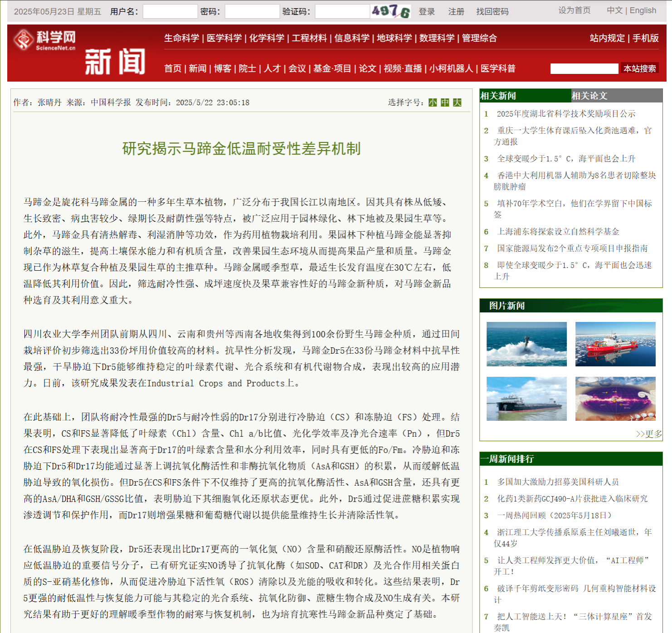Focus the 密码 password field

pos(252,11)
